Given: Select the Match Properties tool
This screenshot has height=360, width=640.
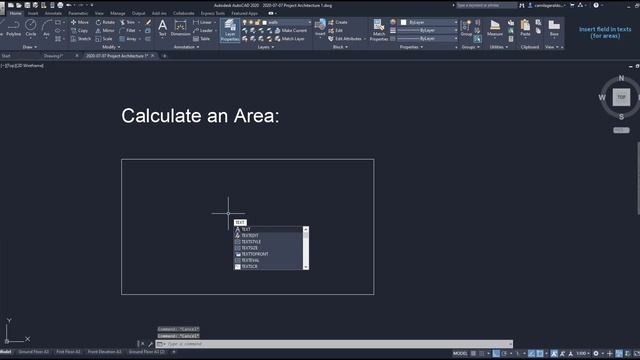Looking at the screenshot, I should click(x=379, y=30).
